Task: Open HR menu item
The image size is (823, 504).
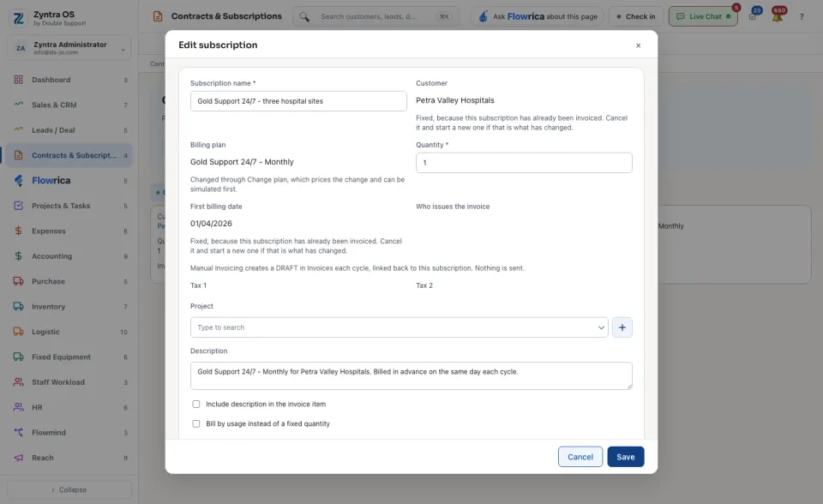Action: coord(69,407)
